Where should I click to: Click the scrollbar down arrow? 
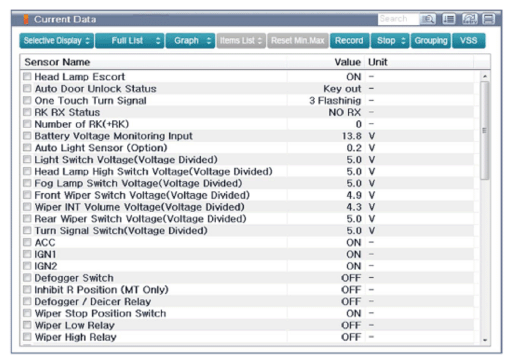(485, 340)
